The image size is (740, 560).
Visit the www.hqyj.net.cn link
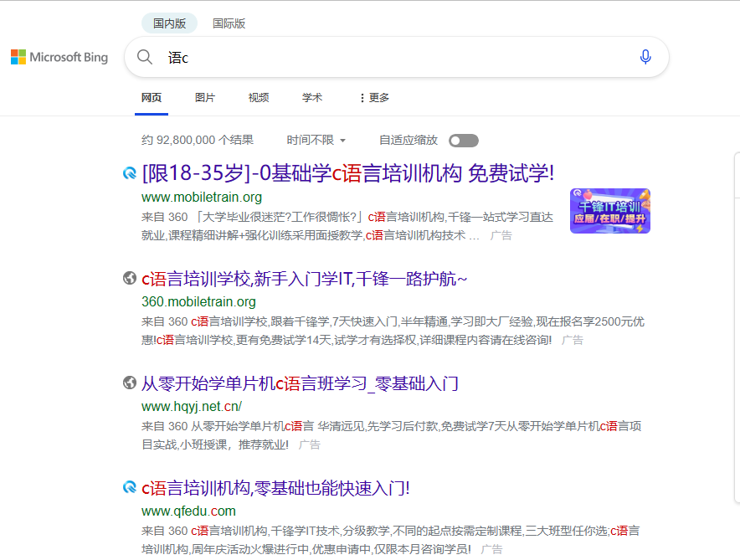pyautogui.click(x=192, y=406)
